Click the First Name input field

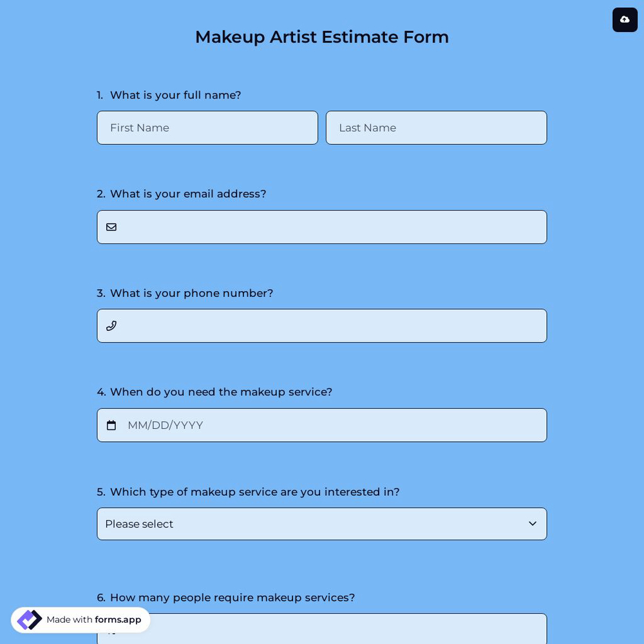pos(207,128)
